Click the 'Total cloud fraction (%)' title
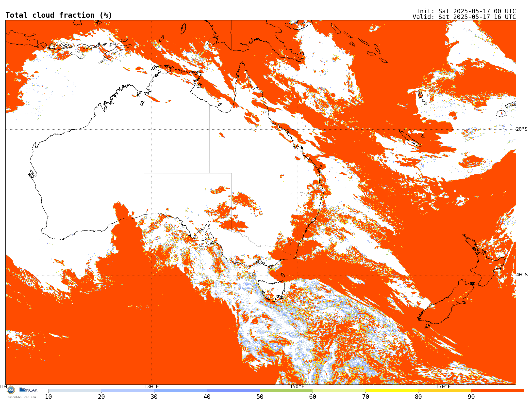The width and height of the screenshot is (532, 400). click(x=59, y=15)
